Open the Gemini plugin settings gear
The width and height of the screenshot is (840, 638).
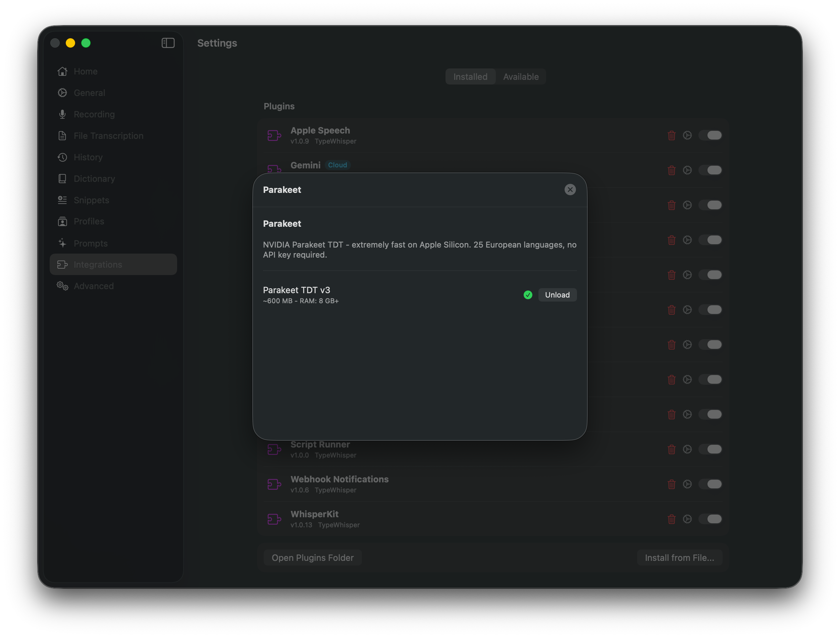click(687, 170)
